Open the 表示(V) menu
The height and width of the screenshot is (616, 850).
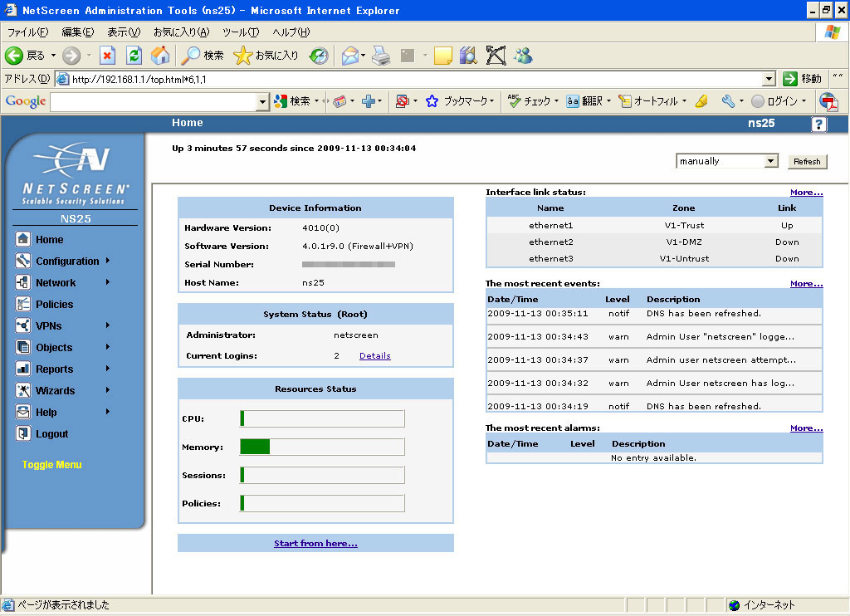click(x=124, y=32)
